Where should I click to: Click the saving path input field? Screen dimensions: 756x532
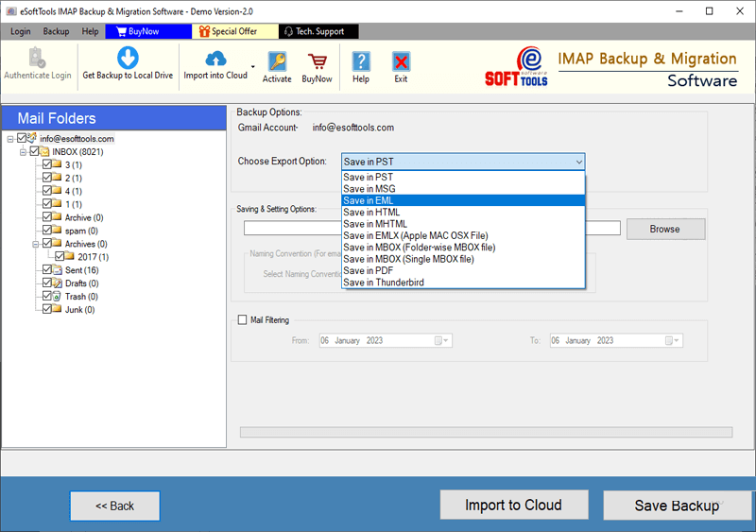[432, 228]
